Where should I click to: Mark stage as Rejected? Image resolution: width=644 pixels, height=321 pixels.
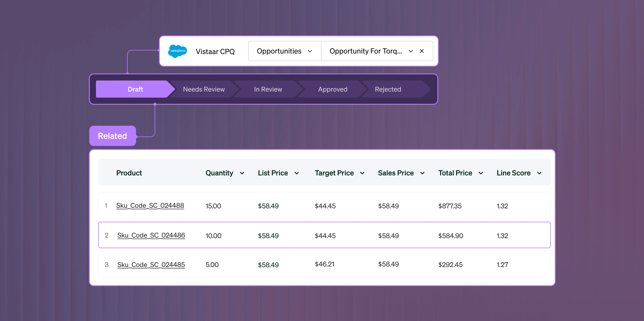388,89
